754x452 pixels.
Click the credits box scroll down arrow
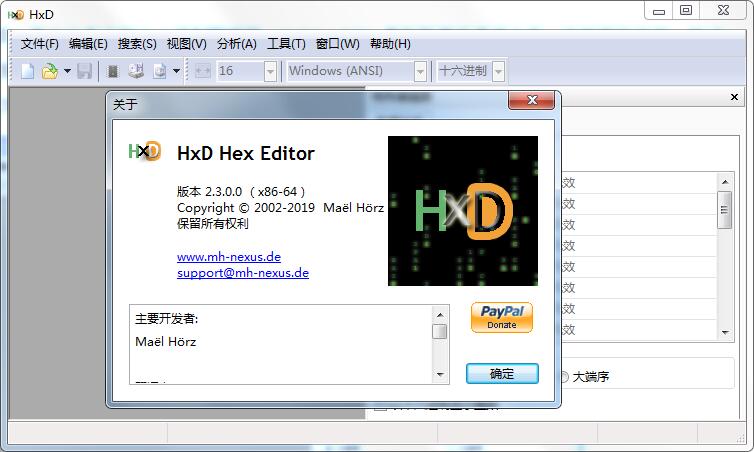pyautogui.click(x=440, y=375)
